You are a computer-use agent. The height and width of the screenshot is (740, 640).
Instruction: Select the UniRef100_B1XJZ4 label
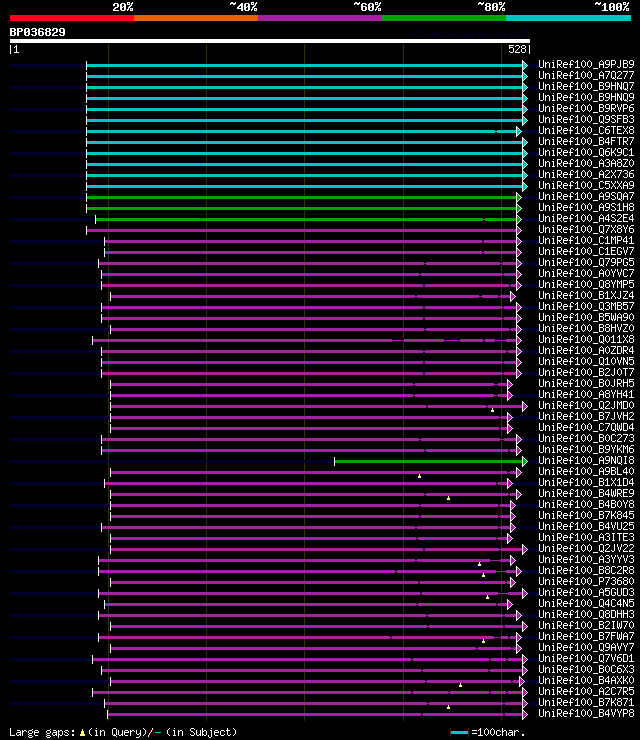pos(586,295)
